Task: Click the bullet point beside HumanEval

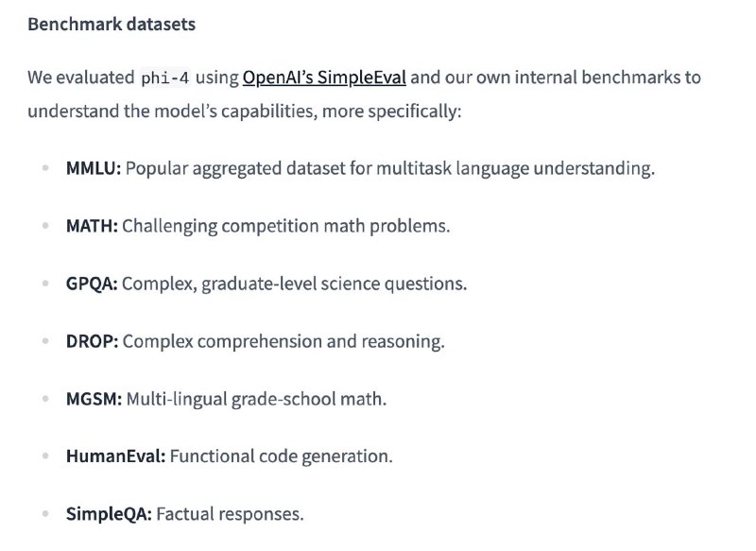Action: coord(45,456)
